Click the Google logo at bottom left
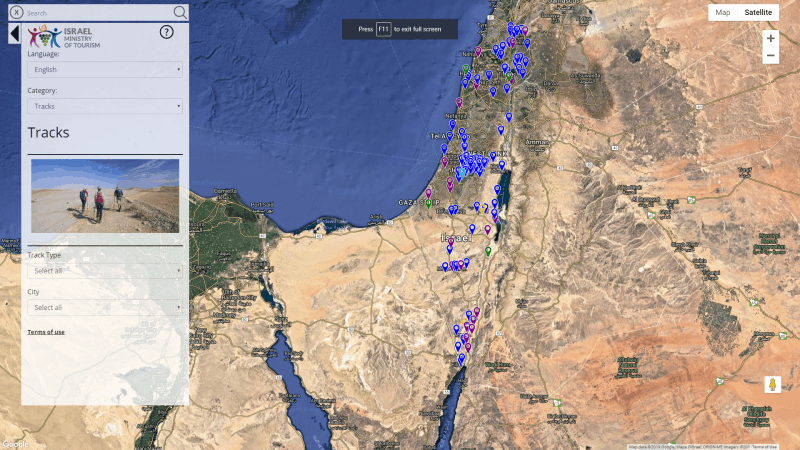This screenshot has width=800, height=450. pyautogui.click(x=15, y=443)
